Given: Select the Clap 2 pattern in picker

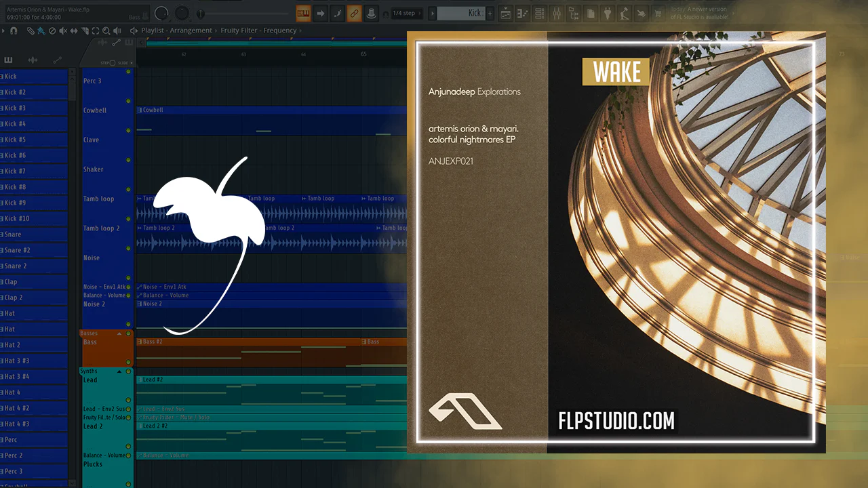Looking at the screenshot, I should (x=34, y=298).
